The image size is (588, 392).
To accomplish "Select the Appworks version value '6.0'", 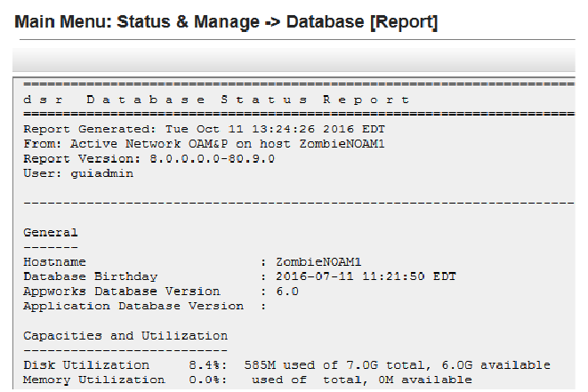I will 287,292.
